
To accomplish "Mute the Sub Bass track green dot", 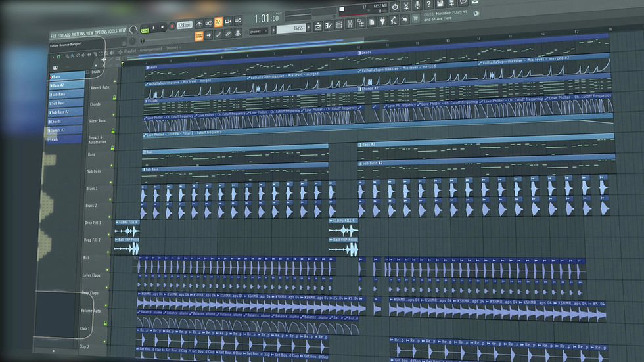I will pyautogui.click(x=111, y=183).
